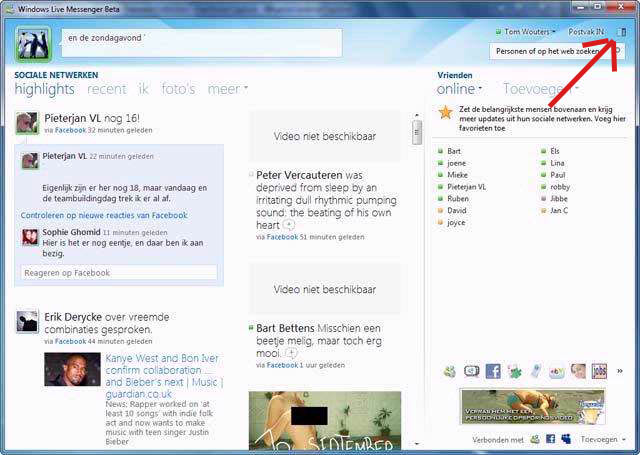Click the mobile phone icon in the app bar
This screenshot has height=455, width=640.
tap(536, 371)
